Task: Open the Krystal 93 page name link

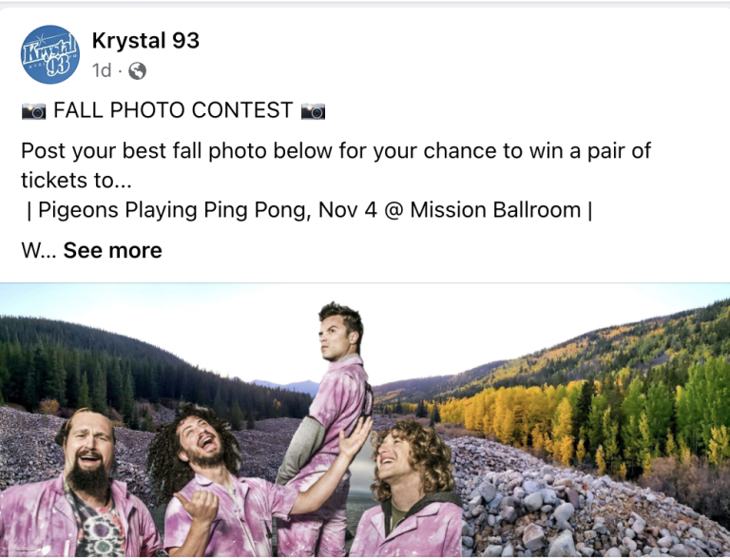Action: [145, 41]
